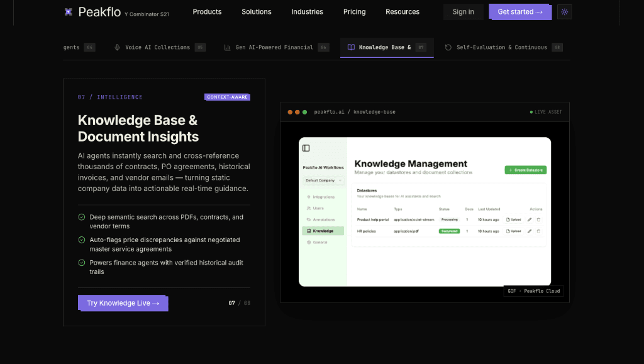Viewport: 644px width, 364px height.
Task: Click the check icon beside 'Auto-flags price discrepancies'
Action: pyautogui.click(x=82, y=240)
